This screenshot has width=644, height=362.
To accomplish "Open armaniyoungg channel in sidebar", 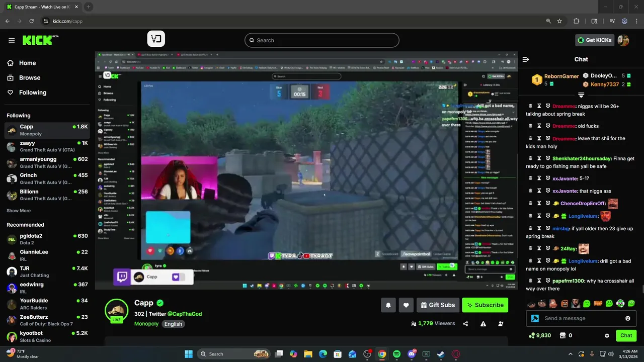I will point(47,162).
